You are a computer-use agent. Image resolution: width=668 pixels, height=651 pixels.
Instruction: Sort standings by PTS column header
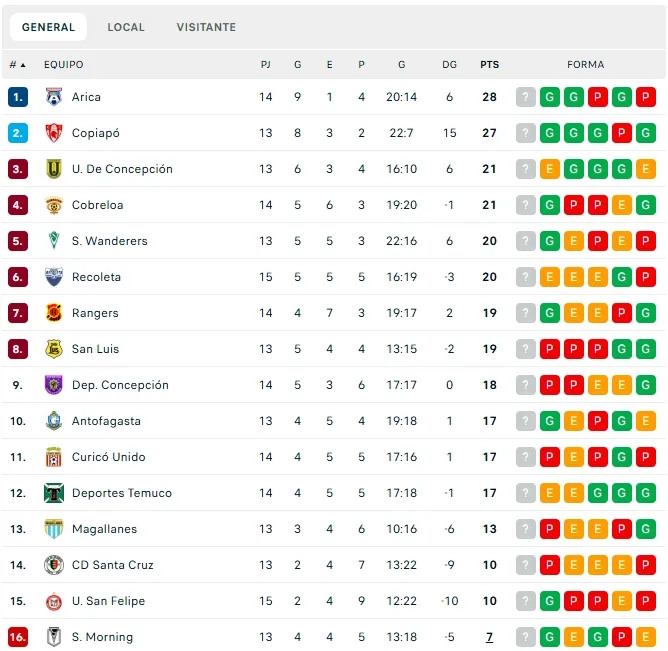(x=489, y=65)
